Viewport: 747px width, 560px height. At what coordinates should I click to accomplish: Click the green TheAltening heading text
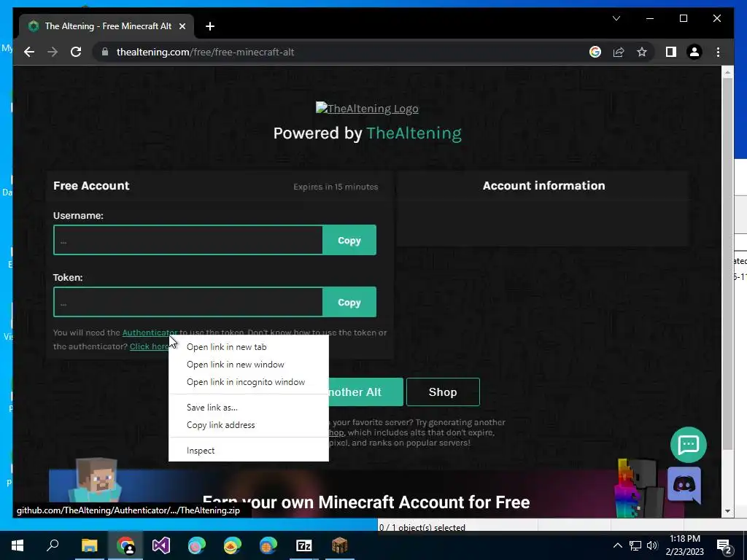(414, 133)
